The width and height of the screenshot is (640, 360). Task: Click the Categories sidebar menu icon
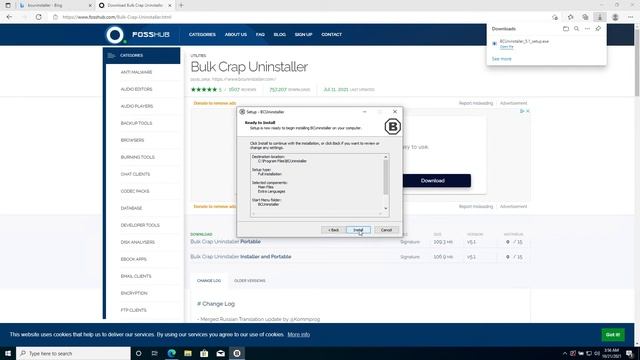coord(111,56)
